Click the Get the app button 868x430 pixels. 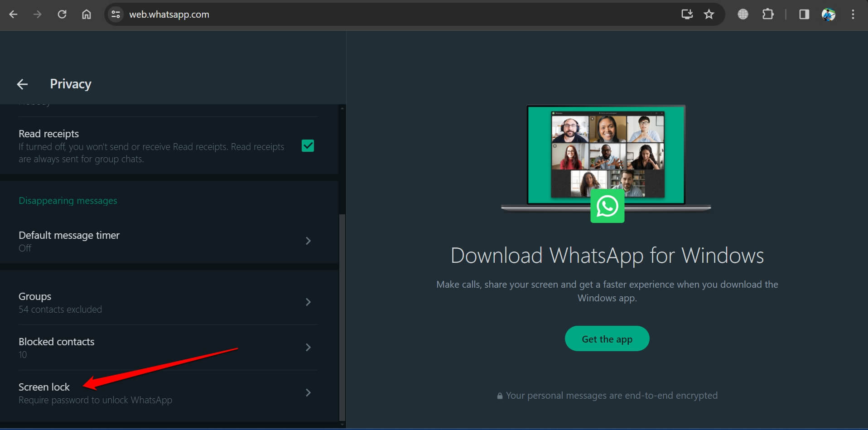point(607,338)
